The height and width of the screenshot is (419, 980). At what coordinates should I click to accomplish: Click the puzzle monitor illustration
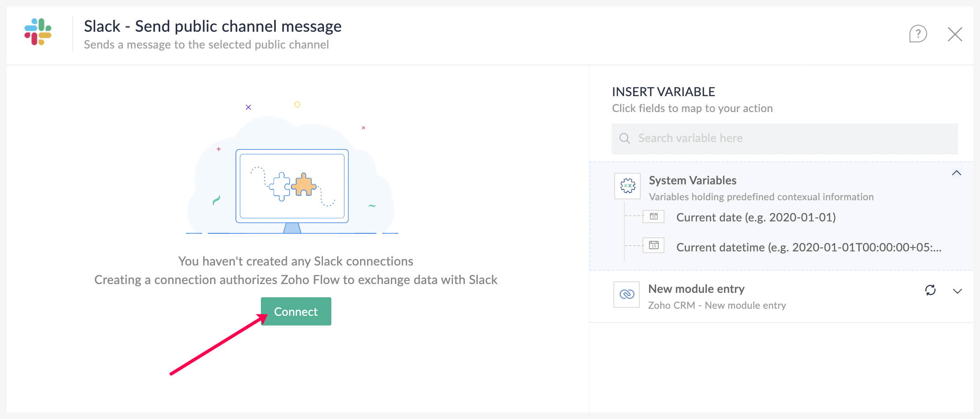[292, 186]
